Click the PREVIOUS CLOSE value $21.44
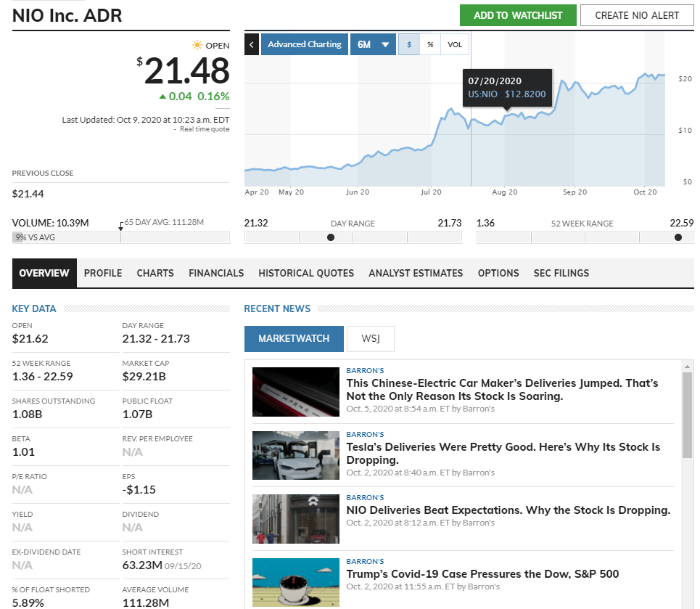700x609 pixels. pyautogui.click(x=28, y=194)
